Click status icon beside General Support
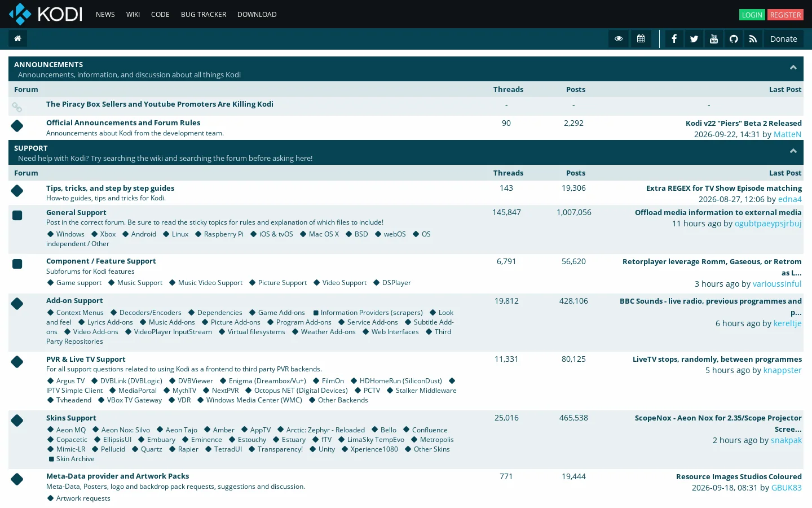This screenshot has width=812, height=508. [x=17, y=215]
